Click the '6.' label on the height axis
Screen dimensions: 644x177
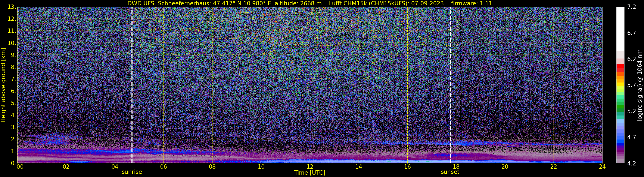point(13,91)
